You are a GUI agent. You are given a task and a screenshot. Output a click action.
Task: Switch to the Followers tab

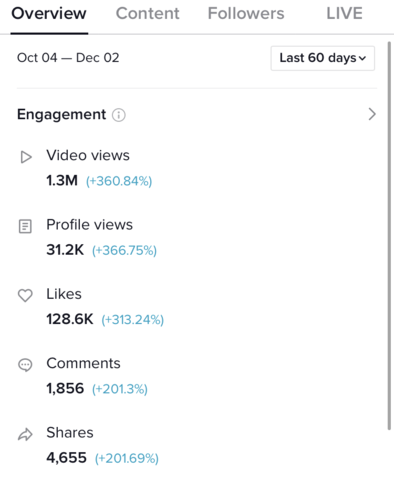point(246,14)
